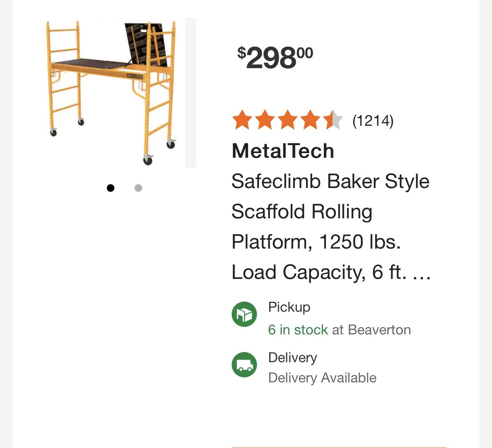Open the (1214) reviews count
Image resolution: width=492 pixels, height=448 pixels.
[373, 121]
